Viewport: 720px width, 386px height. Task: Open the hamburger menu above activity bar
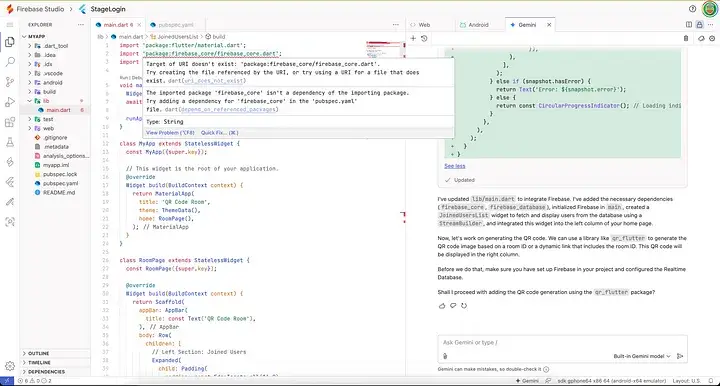point(10,25)
